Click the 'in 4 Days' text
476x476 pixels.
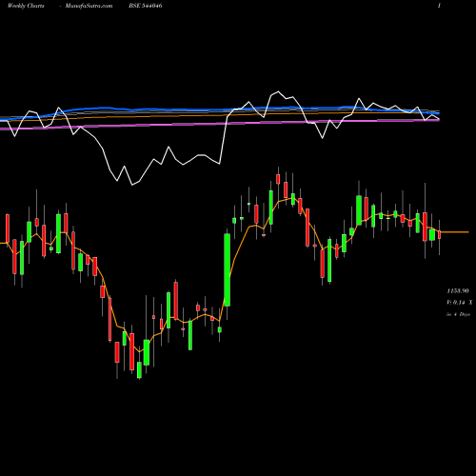(x=458, y=314)
